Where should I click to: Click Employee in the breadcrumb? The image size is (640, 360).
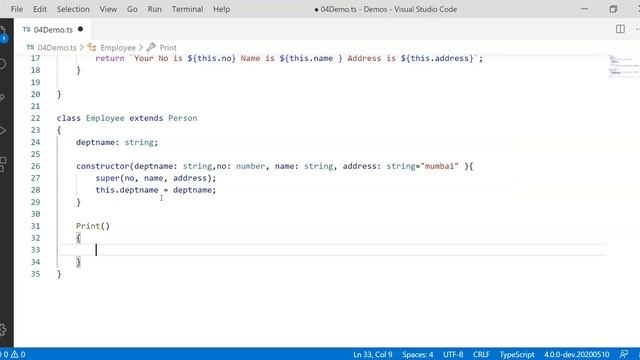(118, 47)
